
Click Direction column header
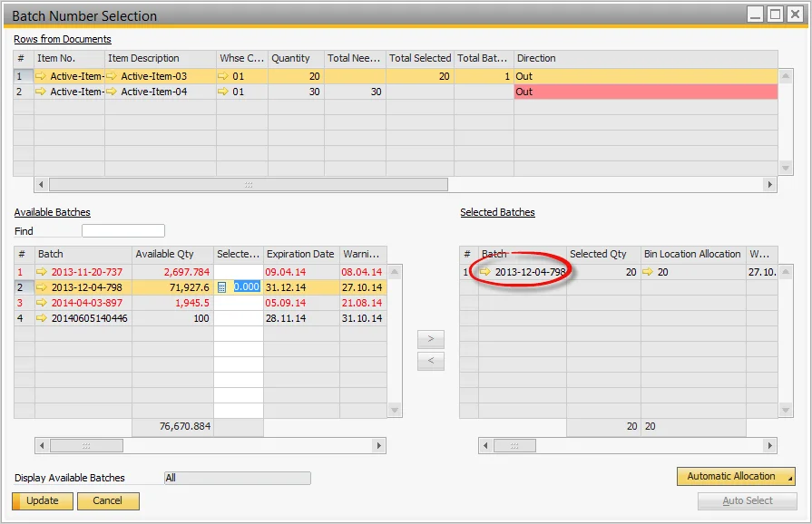(646, 58)
